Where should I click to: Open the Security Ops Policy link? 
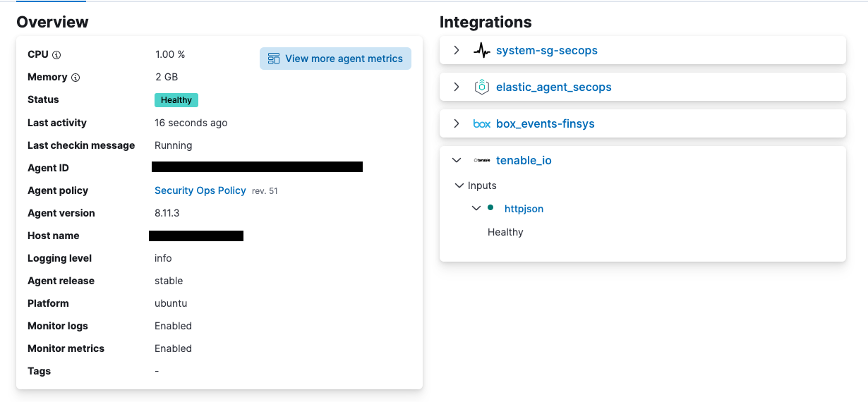point(200,190)
